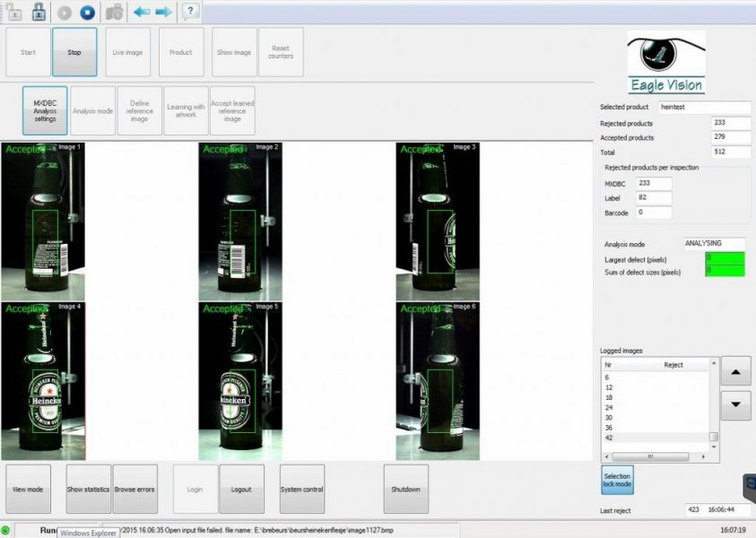756x538 pixels.
Task: Click the MXDBC rejected count field
Action: click(x=654, y=184)
